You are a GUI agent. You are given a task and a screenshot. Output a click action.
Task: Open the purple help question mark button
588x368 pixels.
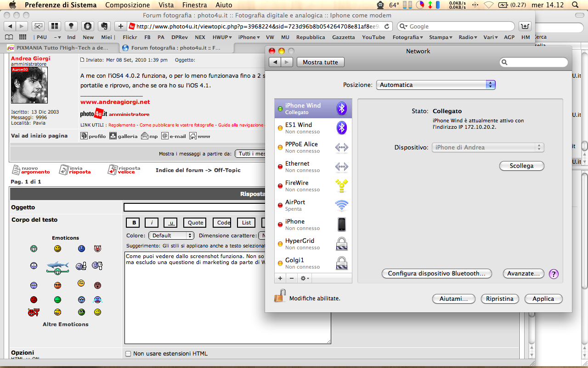(554, 274)
